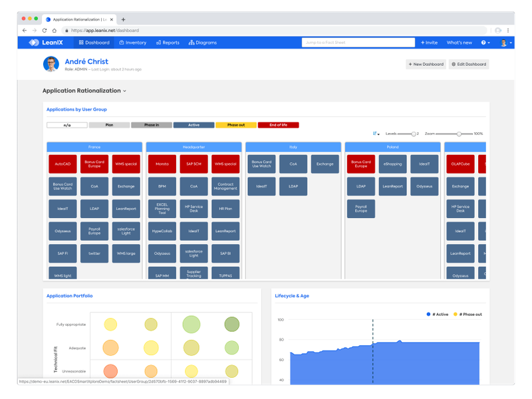
Task: Open the Contract Management tile
Action: [x=225, y=186]
